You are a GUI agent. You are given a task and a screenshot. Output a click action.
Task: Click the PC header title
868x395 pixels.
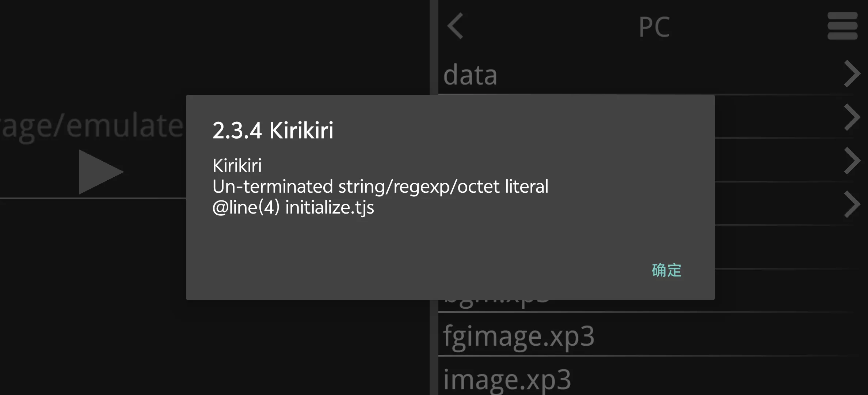(654, 27)
